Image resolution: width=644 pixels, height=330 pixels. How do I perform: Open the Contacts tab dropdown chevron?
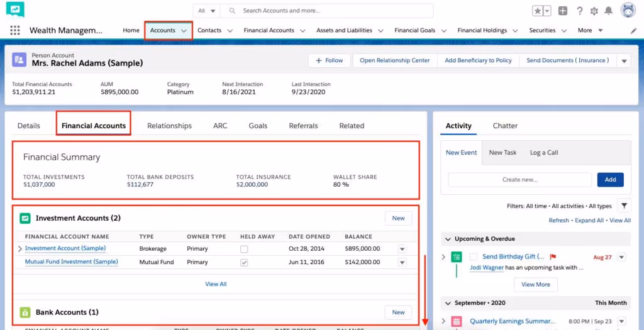point(230,30)
